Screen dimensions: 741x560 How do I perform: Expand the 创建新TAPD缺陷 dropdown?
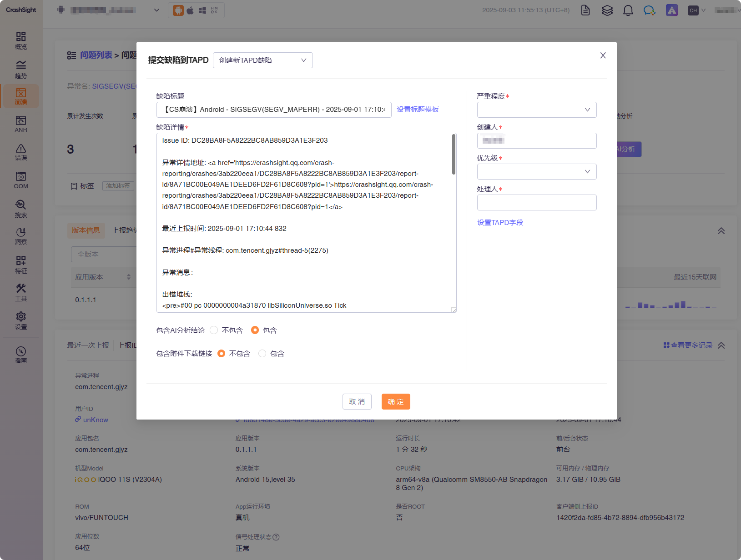(262, 60)
